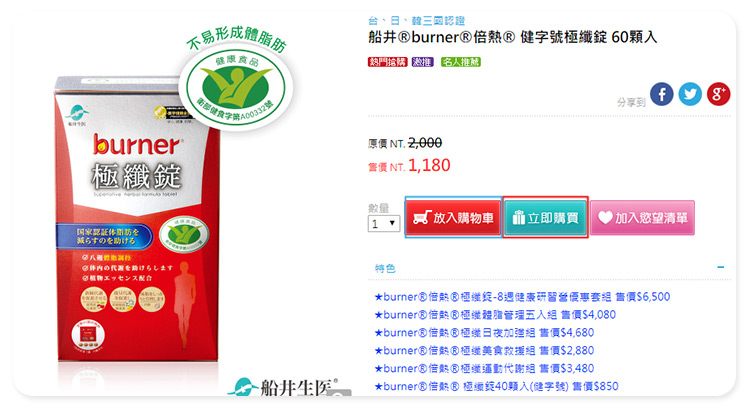Add the item with 加入慾望清單 button
The height and width of the screenshot is (410, 750).
tap(642, 218)
